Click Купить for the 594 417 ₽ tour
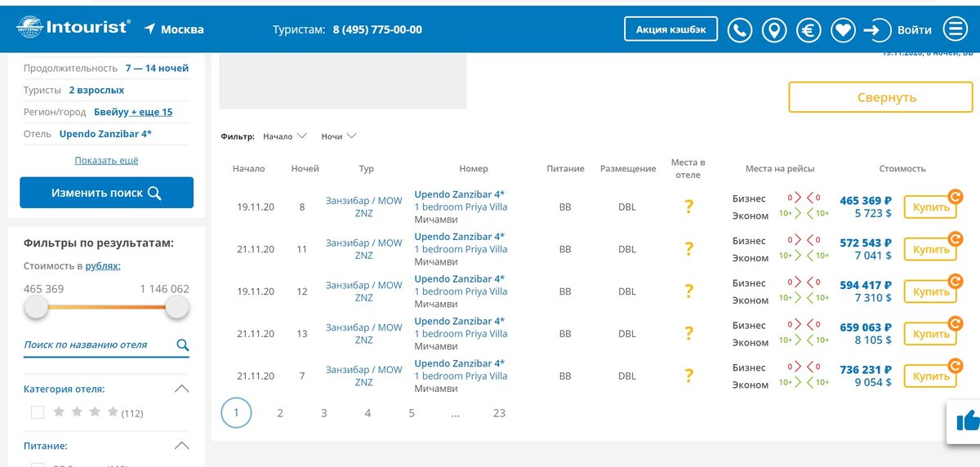The height and width of the screenshot is (467, 980). coord(930,292)
